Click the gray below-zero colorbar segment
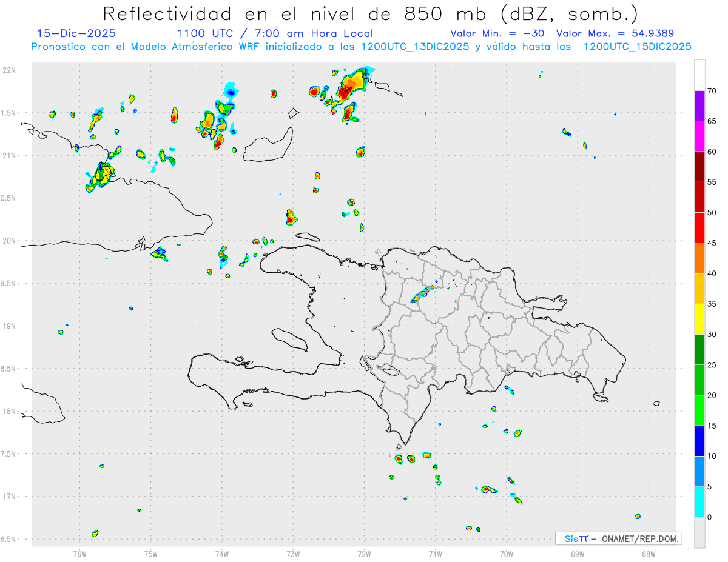This screenshot has width=728, height=562. pos(699,532)
